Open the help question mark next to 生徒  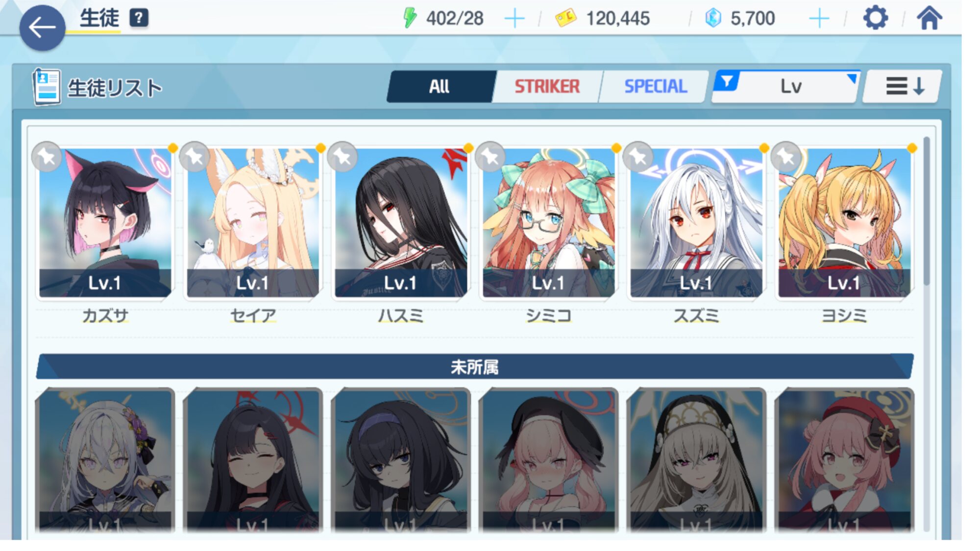[x=139, y=18]
